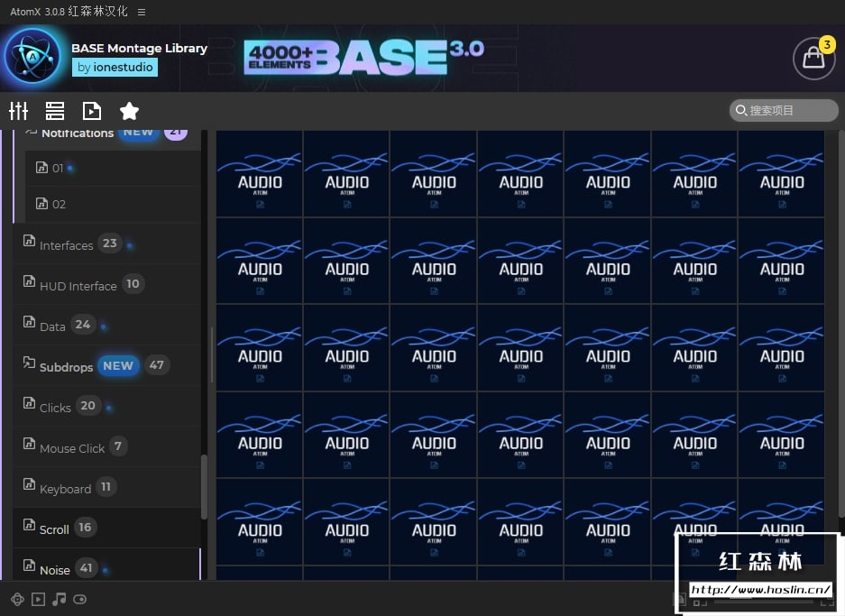The image size is (845, 616).
Task: Open the HUD Interface category
Action: tap(106, 285)
